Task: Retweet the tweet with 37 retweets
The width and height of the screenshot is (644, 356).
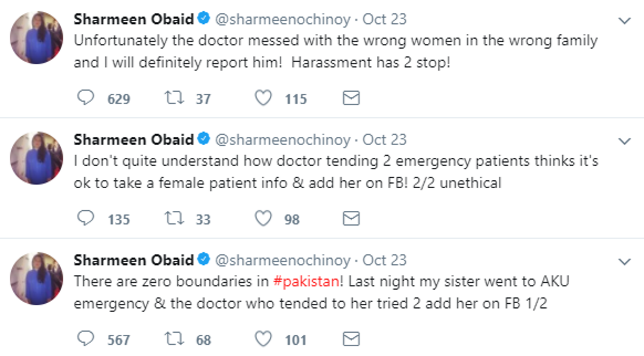Action: point(174,98)
